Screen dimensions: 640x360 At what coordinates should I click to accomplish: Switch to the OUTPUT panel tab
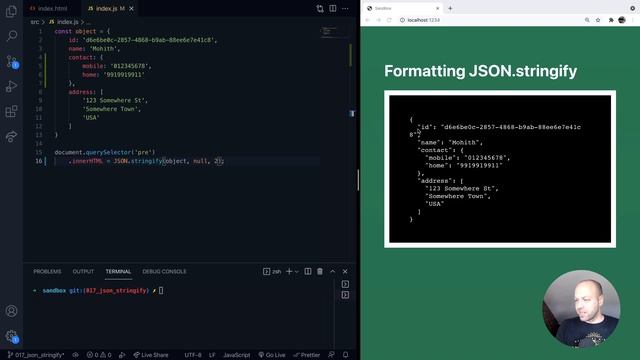[83, 271]
